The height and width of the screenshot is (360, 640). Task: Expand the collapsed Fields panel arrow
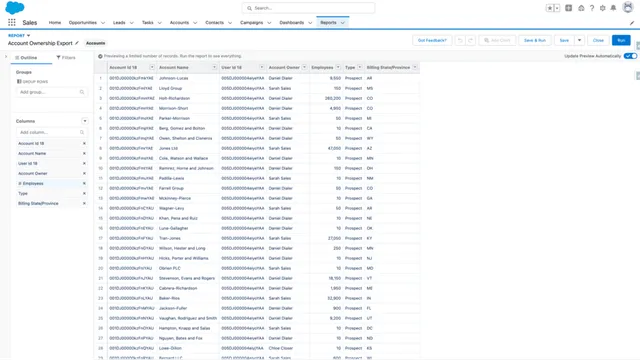(6, 57)
